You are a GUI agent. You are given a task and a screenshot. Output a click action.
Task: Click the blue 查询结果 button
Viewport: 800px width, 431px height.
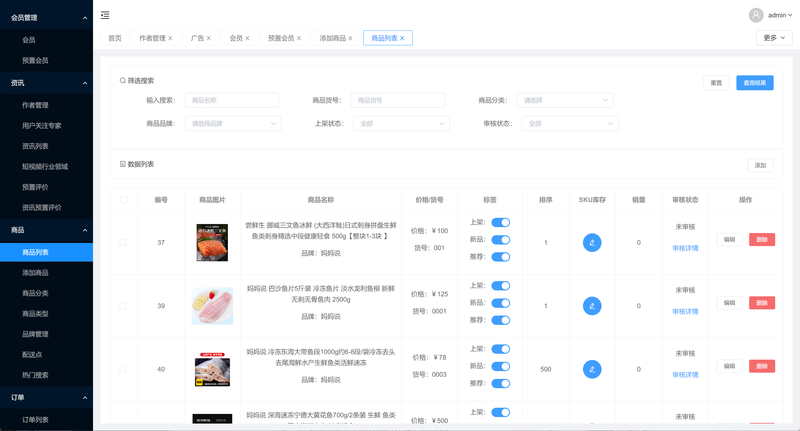755,83
